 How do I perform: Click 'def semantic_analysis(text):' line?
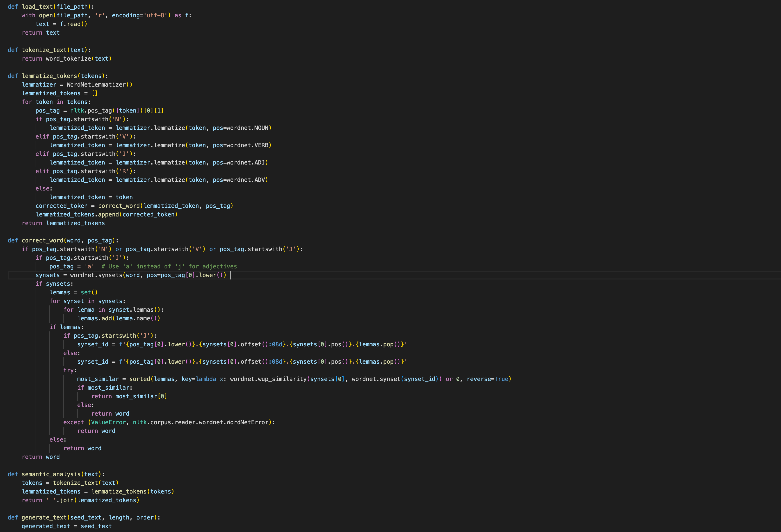point(56,475)
